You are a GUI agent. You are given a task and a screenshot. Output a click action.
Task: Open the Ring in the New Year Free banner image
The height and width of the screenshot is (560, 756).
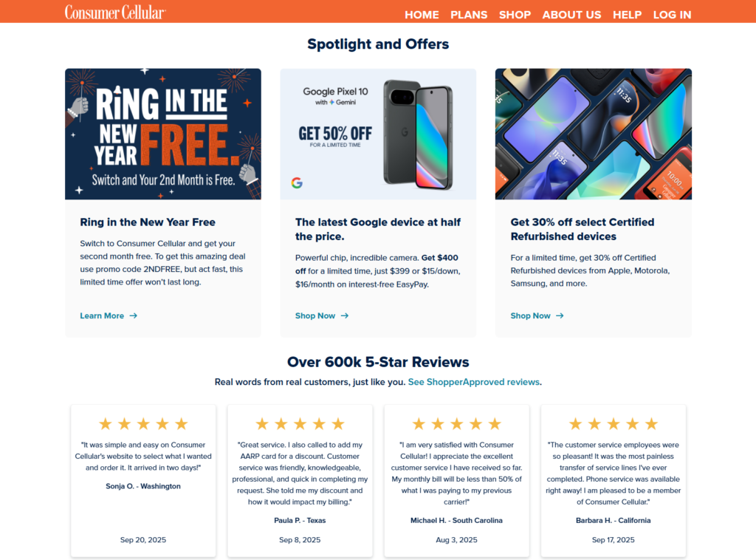click(163, 134)
